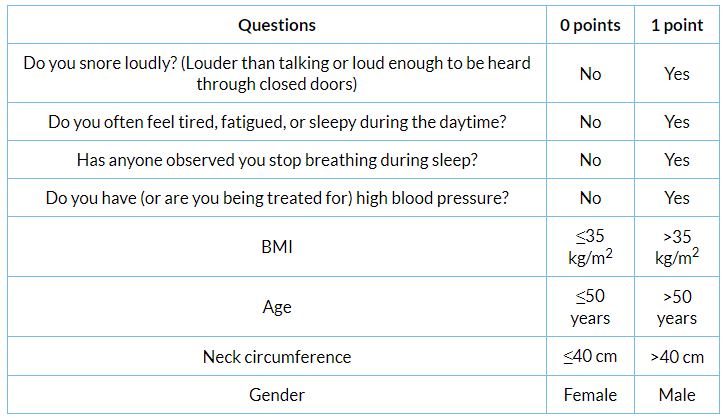Click the "Questions" column header

point(277,25)
